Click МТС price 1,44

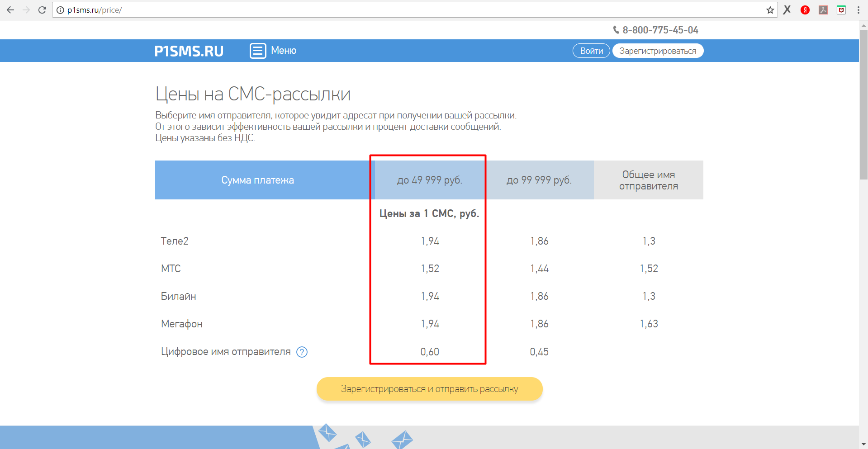539,269
